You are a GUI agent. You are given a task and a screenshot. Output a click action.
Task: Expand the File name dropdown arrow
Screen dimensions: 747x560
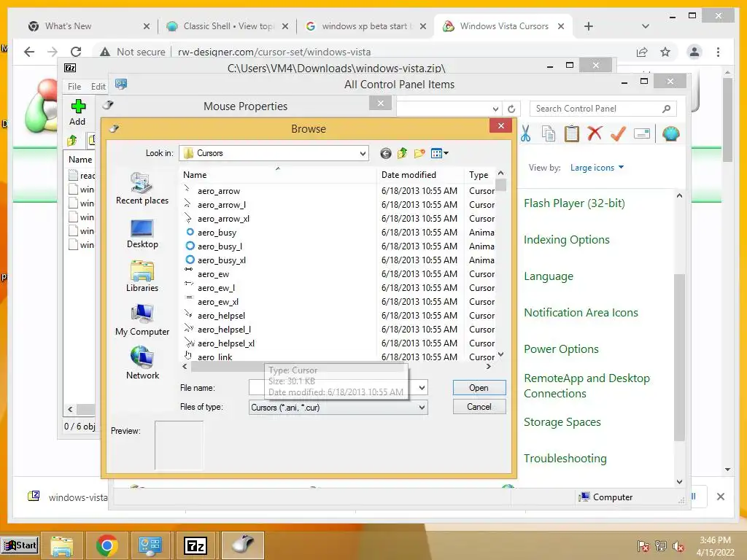[x=422, y=388]
